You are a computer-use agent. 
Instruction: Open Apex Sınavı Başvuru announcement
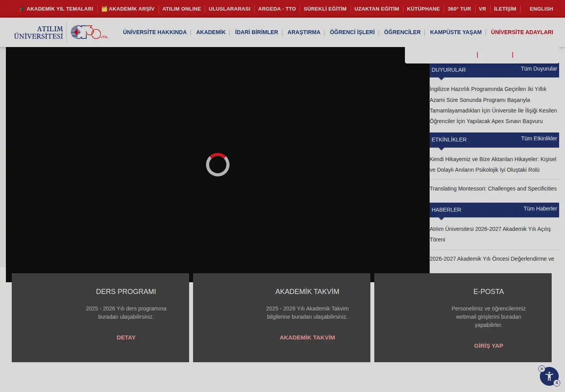point(493,105)
